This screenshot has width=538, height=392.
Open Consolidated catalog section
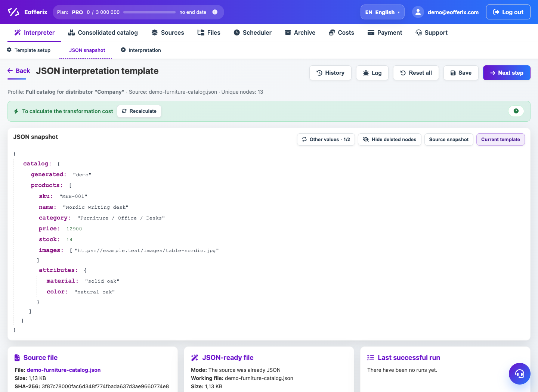[103, 32]
